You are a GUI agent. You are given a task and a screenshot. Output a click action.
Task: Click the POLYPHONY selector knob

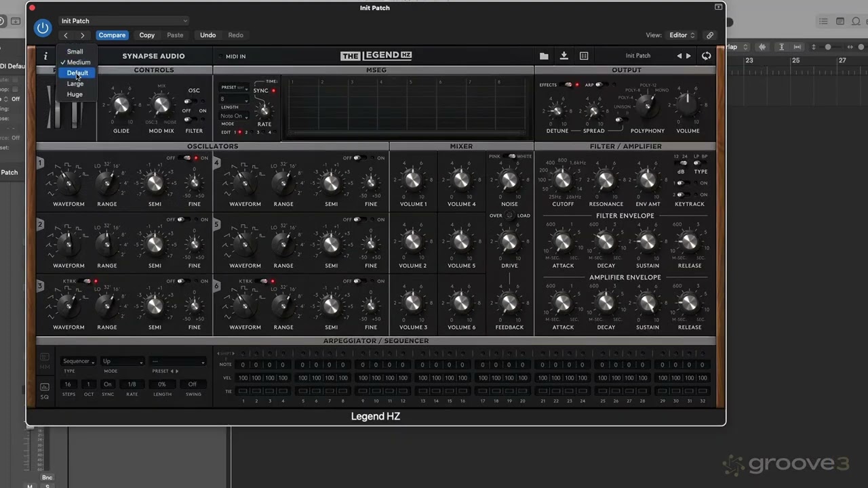pos(647,106)
